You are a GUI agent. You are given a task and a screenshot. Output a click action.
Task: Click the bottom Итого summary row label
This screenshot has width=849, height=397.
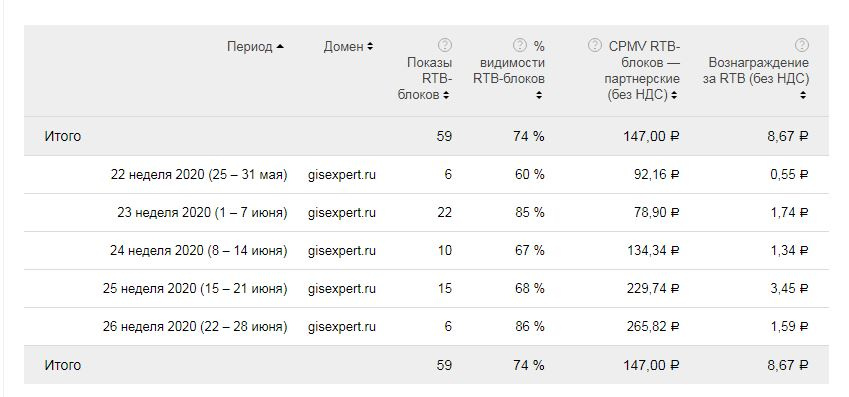point(62,365)
